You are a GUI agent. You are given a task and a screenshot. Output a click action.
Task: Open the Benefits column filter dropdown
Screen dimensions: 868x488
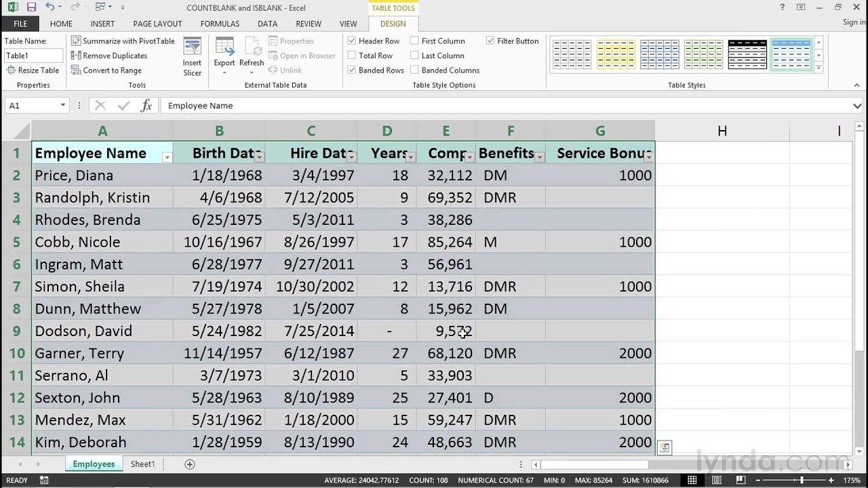point(540,157)
